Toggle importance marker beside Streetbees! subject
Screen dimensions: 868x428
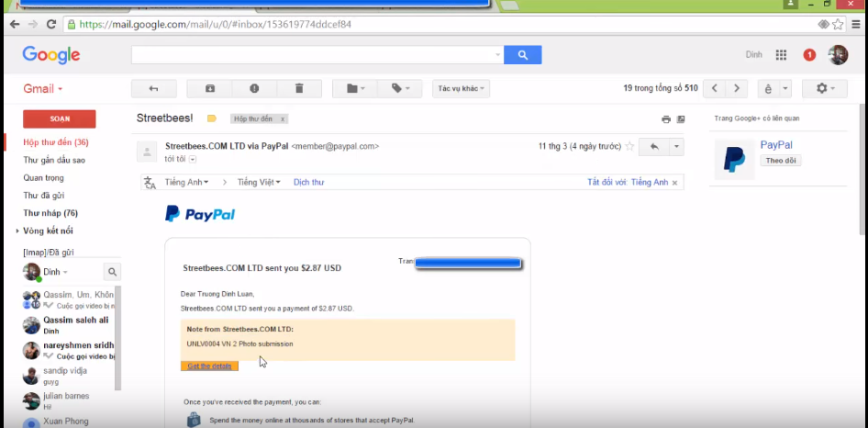(x=211, y=118)
